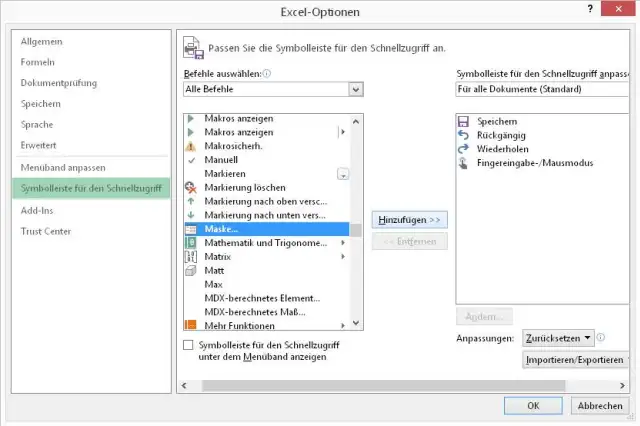
Task: Click the Makrosicherh. warning icon
Action: (x=191, y=146)
